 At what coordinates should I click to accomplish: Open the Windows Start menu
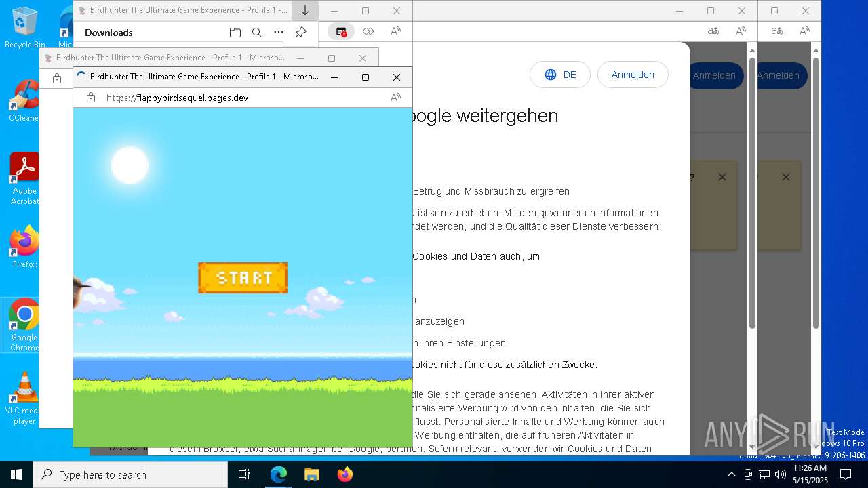coord(16,474)
